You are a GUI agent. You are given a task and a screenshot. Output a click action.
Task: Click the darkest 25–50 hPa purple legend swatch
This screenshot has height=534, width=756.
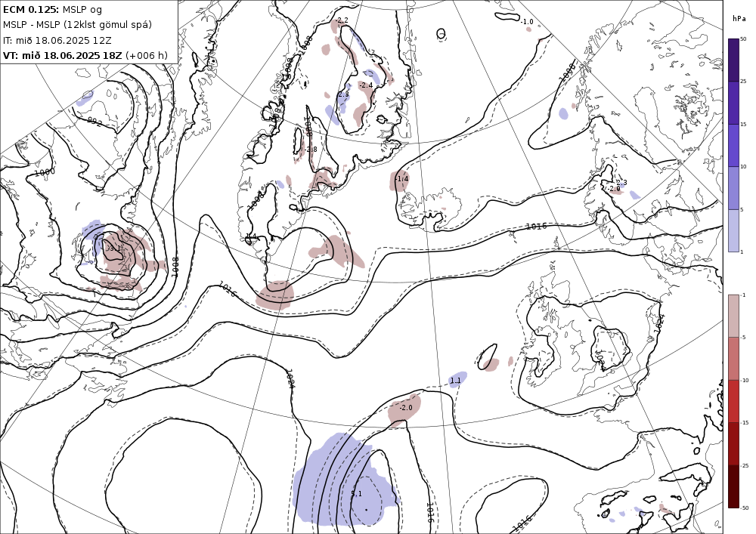(x=733, y=60)
